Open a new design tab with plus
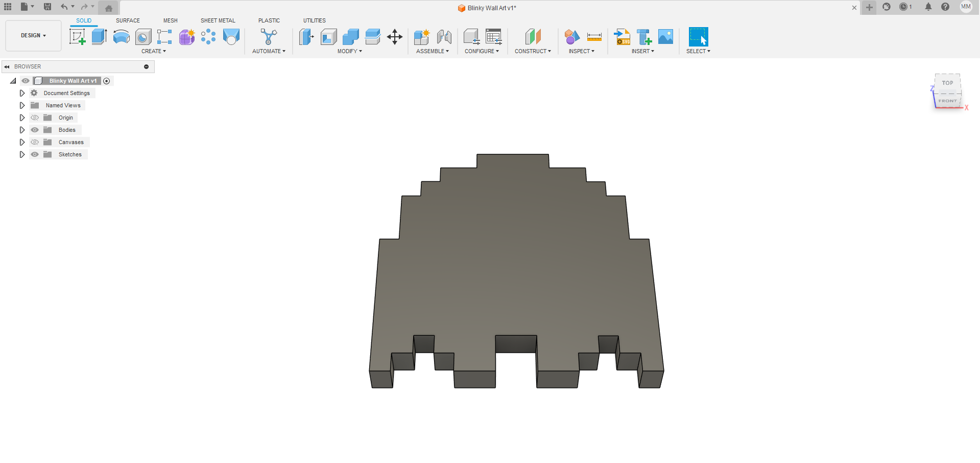The height and width of the screenshot is (463, 980). pos(869,7)
